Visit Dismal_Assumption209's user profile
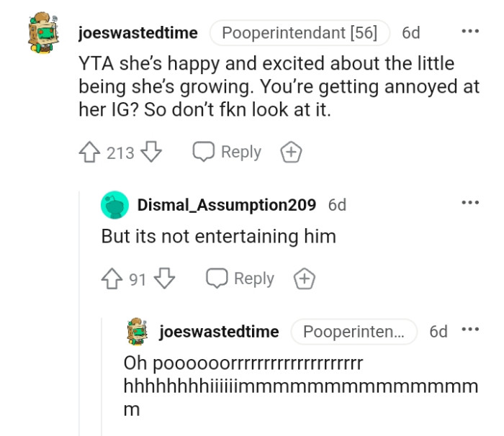Viewport: 504px width, 436px height. coord(226,205)
